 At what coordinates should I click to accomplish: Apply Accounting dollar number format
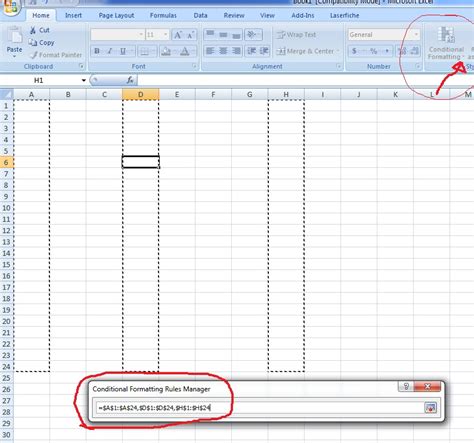[354, 51]
